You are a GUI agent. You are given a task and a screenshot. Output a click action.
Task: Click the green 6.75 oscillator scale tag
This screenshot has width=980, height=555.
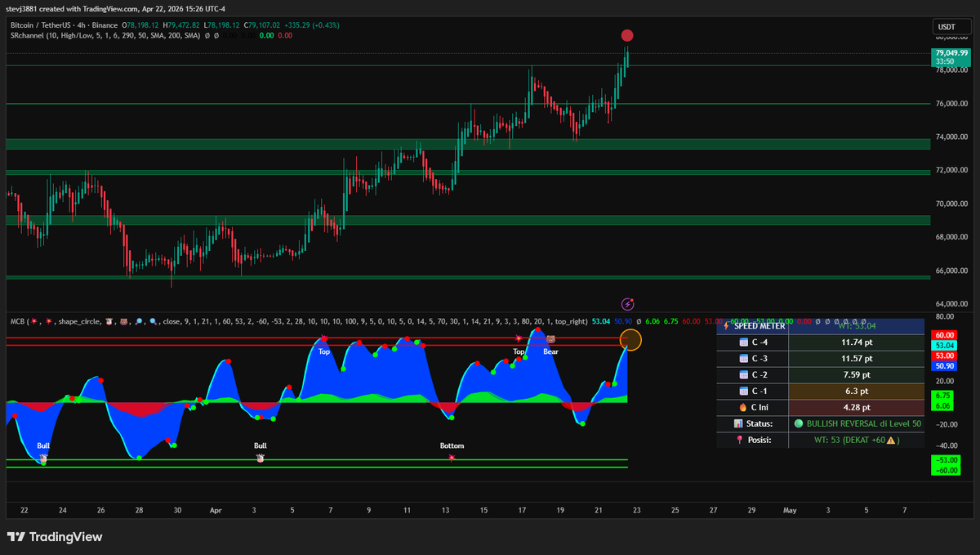pyautogui.click(x=944, y=395)
